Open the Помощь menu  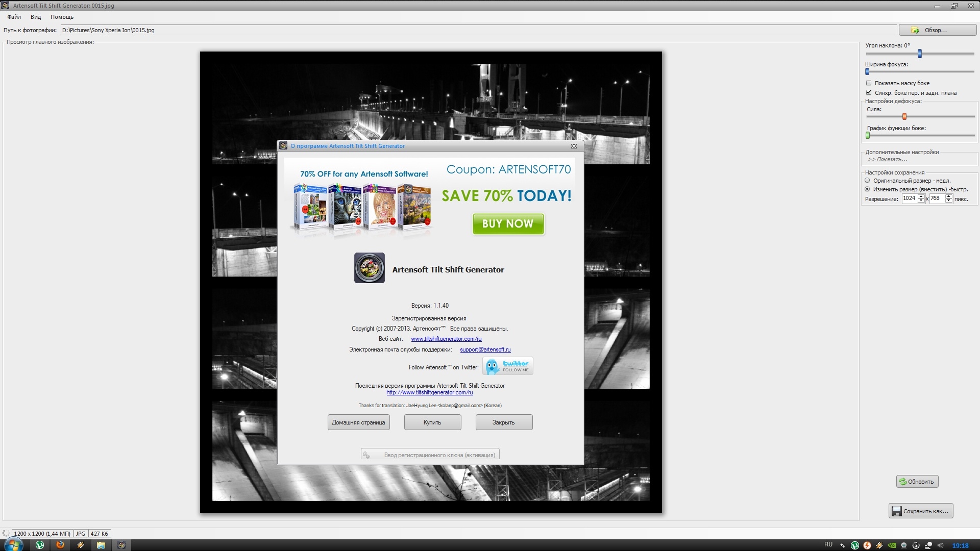pos(62,17)
